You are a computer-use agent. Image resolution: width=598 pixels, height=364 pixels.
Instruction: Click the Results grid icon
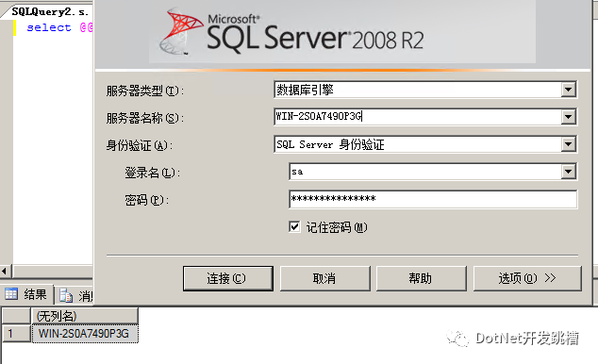(11, 294)
